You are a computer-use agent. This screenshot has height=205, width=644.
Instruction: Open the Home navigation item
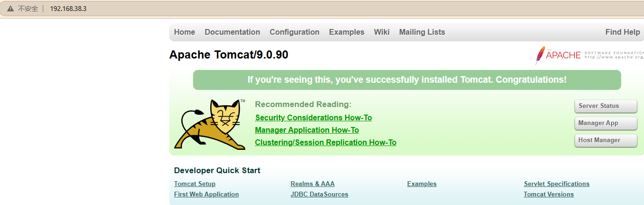[x=185, y=32]
